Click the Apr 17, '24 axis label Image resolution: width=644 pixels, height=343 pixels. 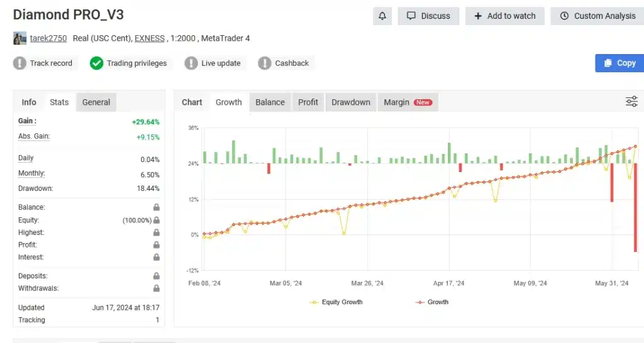448,283
